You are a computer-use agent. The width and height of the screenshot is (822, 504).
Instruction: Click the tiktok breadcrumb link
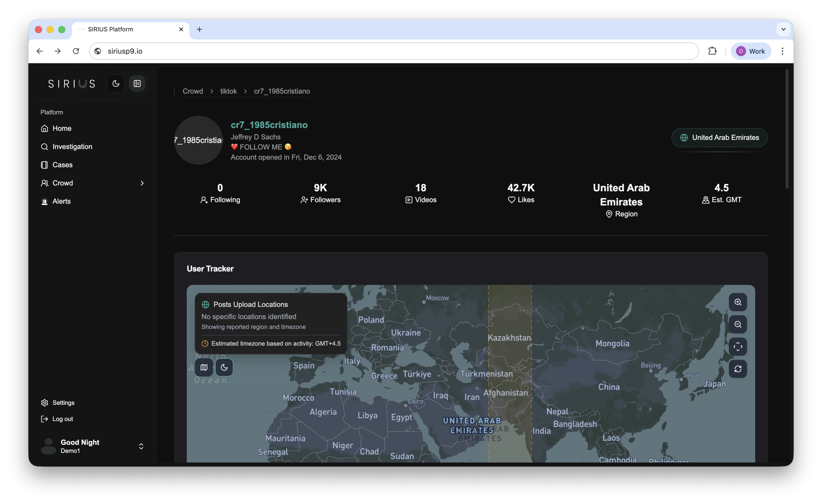[x=228, y=91]
